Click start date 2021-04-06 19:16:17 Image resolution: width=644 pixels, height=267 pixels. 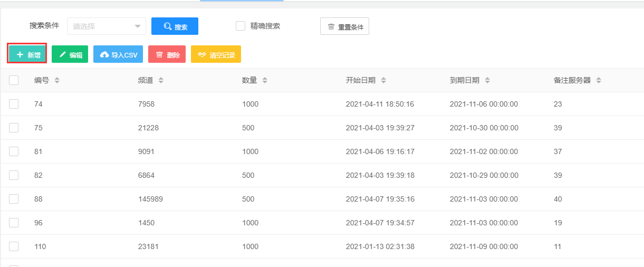coord(380,151)
